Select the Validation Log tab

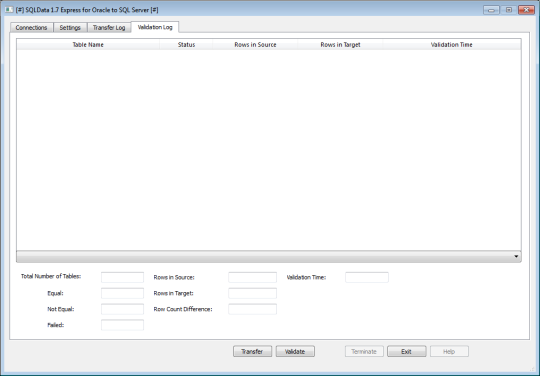tap(155, 27)
